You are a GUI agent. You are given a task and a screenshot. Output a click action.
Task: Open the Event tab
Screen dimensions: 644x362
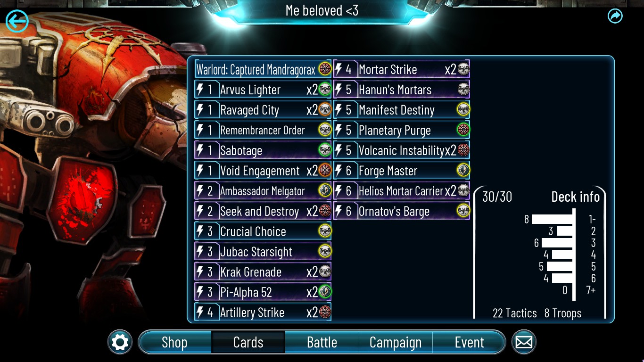469,342
